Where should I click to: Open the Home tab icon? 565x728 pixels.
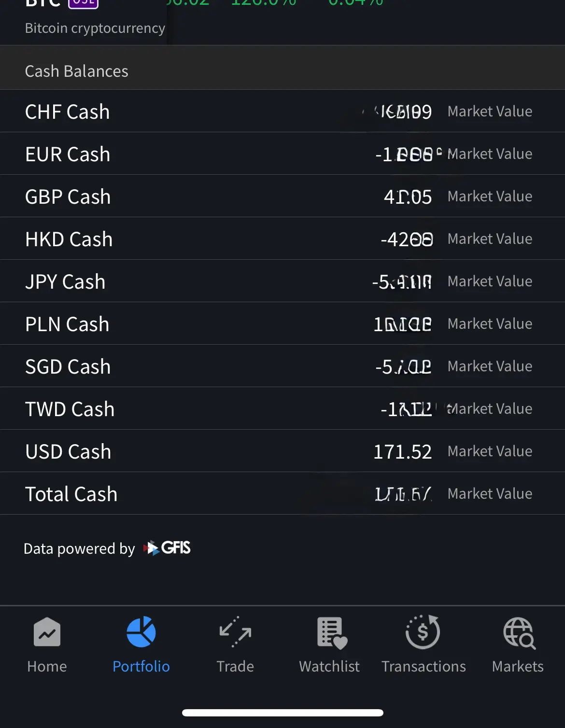[47, 631]
